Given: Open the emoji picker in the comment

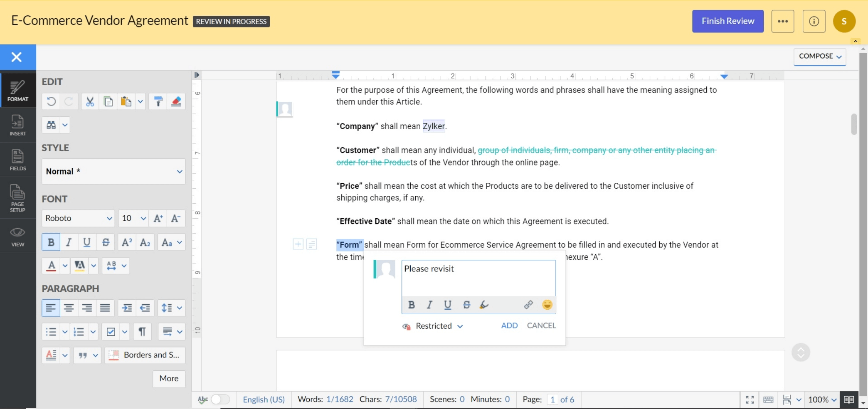Looking at the screenshot, I should point(547,305).
